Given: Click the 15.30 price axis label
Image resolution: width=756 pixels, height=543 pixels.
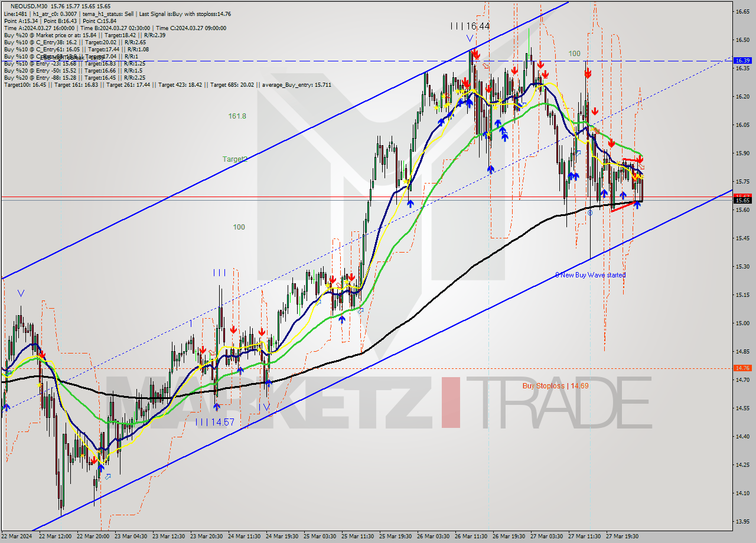Looking at the screenshot, I should (x=742, y=266).
